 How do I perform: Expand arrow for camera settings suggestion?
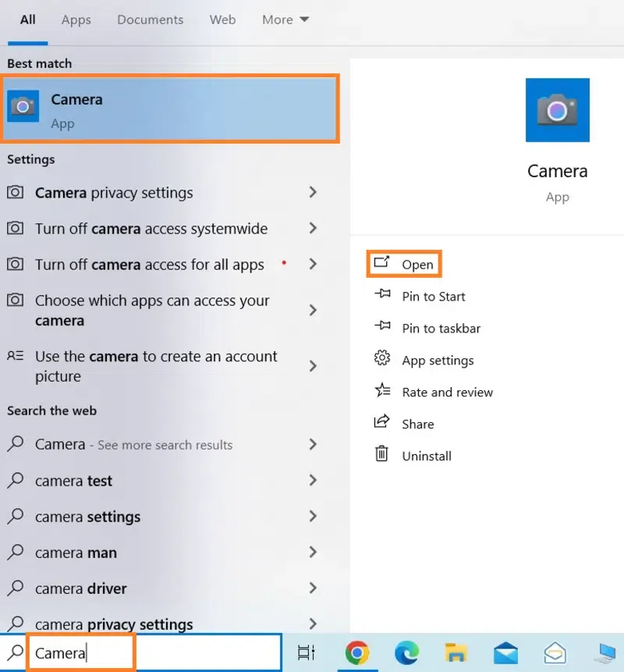(x=313, y=516)
